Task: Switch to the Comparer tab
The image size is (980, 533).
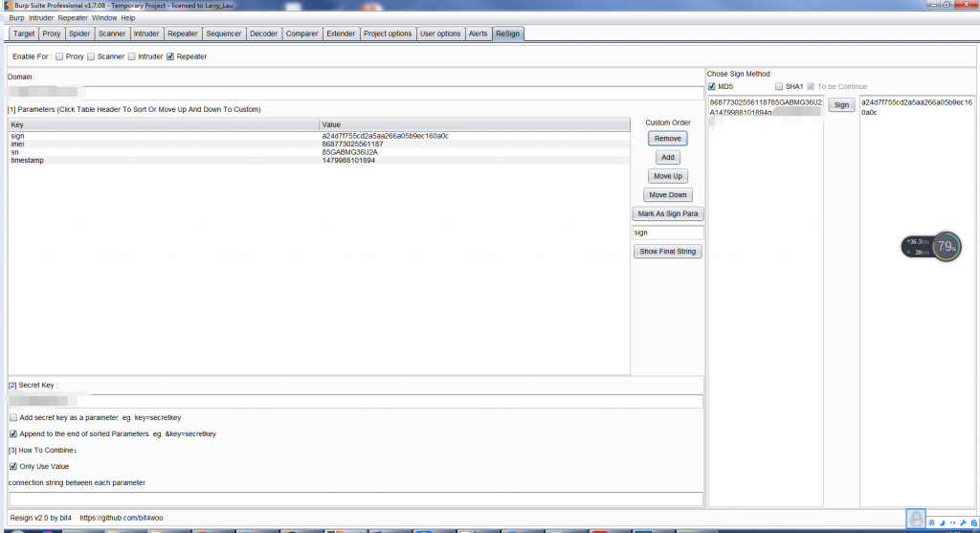Action: 301,33
